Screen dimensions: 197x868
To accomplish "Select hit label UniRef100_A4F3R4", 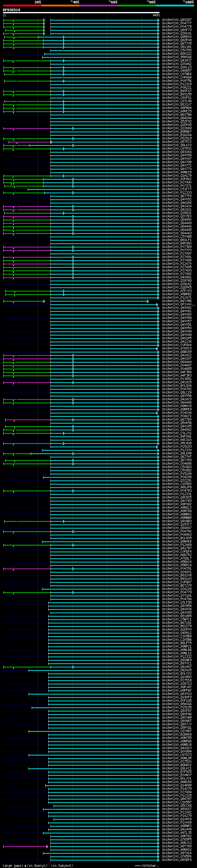I will coord(177,372).
